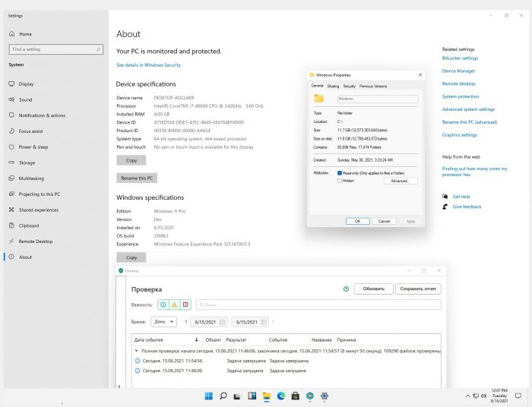Copy device specifications
The width and height of the screenshot is (532, 407).
pos(131,161)
